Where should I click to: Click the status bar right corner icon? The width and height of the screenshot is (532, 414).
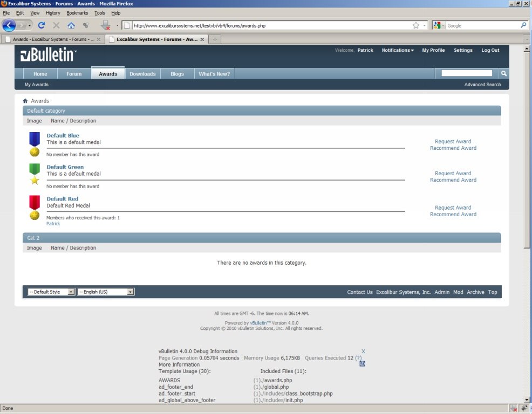point(524,408)
